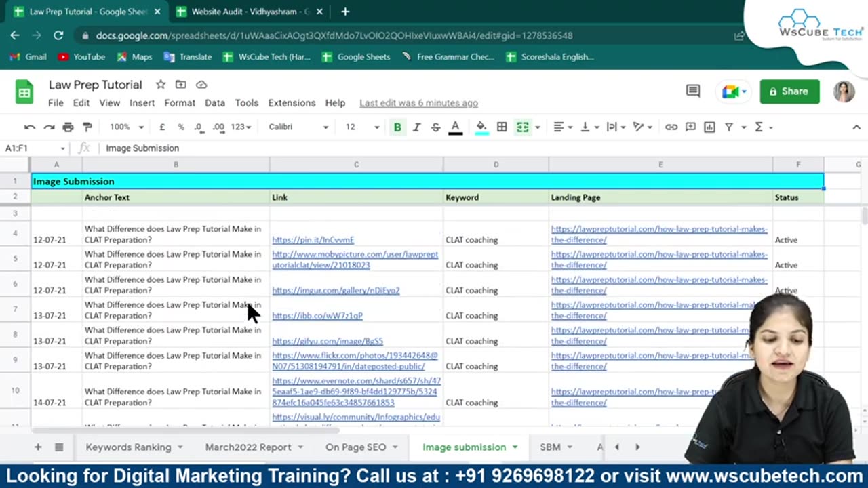This screenshot has width=868, height=488.
Task: Collapse the menus with the caret arrow
Action: coord(856,127)
